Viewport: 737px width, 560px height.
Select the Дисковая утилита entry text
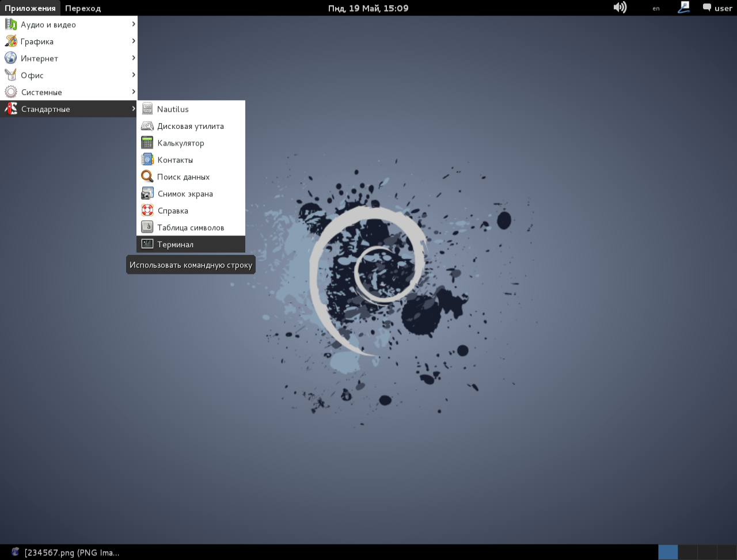click(191, 126)
